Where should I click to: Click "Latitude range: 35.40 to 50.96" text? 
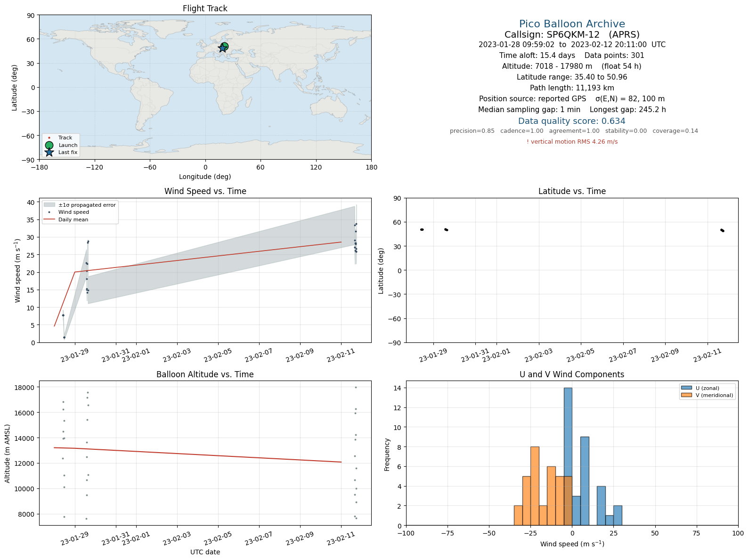click(572, 77)
